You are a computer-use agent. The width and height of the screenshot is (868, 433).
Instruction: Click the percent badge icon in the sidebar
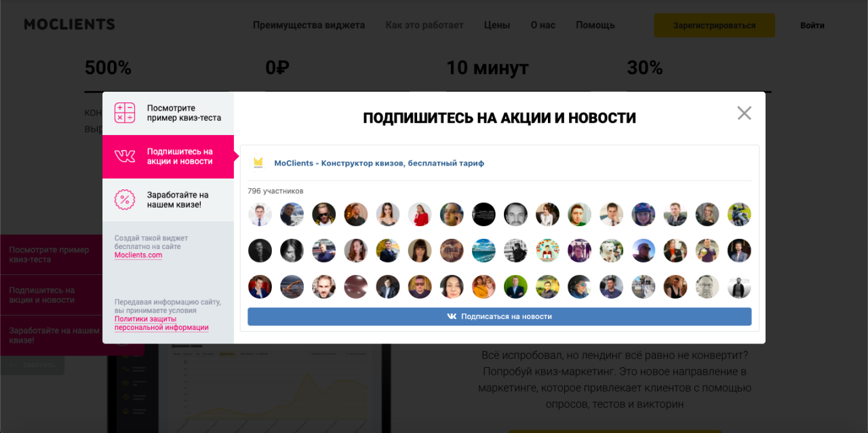pyautogui.click(x=125, y=200)
